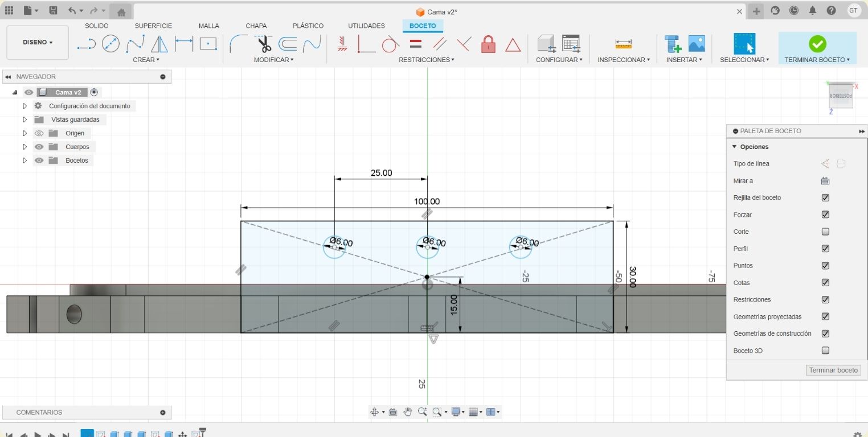
Task: Switch to the CHAPA tab
Action: [256, 26]
